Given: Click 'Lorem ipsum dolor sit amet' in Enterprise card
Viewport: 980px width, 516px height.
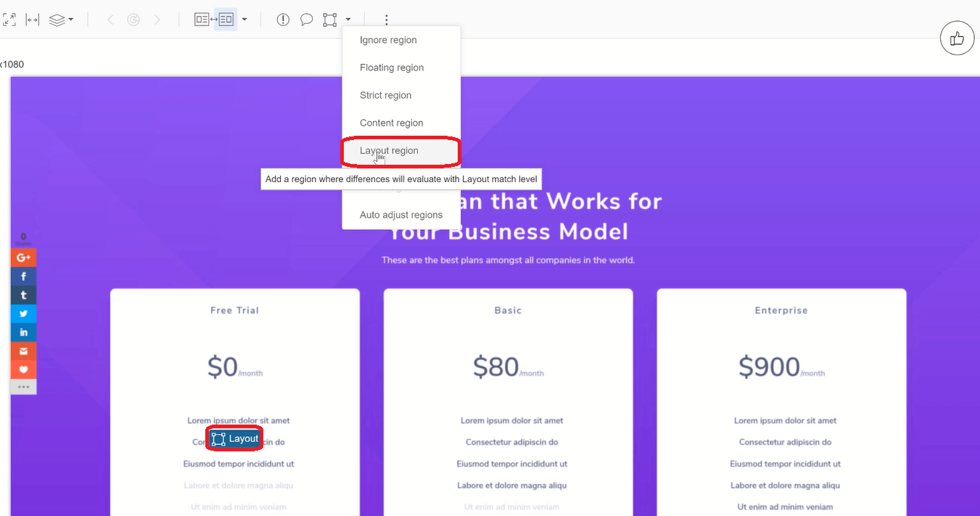Looking at the screenshot, I should click(786, 420).
